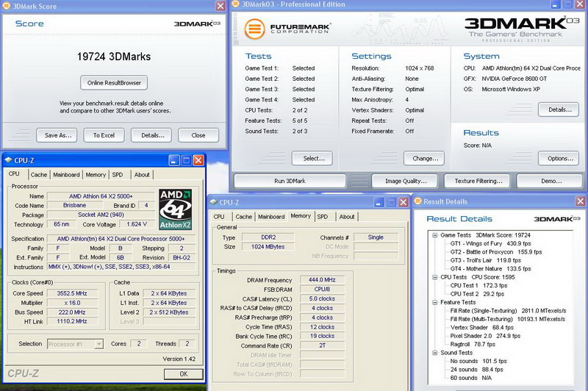Select GT2 - Battle of Proxycon row
The image size is (588, 391).
pos(496,252)
